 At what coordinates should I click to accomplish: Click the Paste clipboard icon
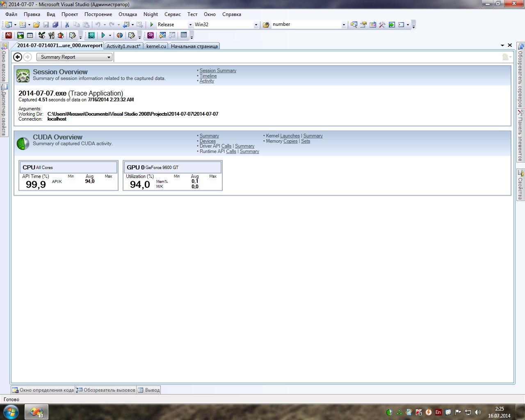(86, 25)
